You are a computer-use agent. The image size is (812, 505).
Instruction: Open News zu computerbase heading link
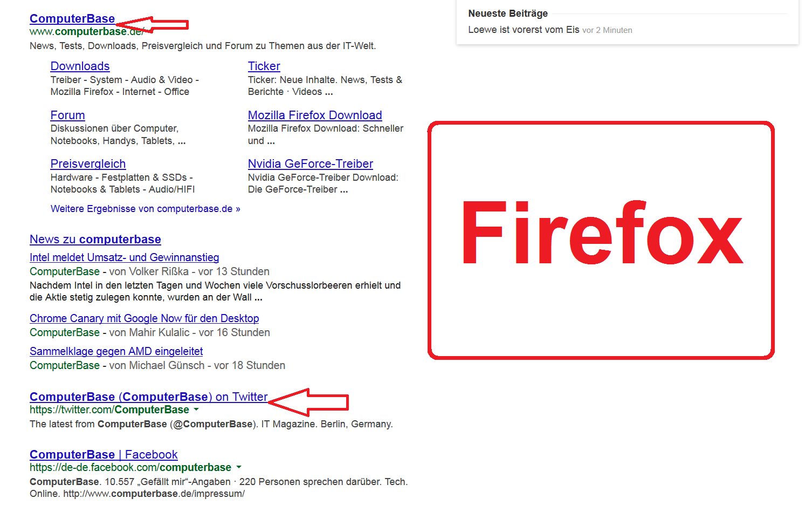click(95, 240)
